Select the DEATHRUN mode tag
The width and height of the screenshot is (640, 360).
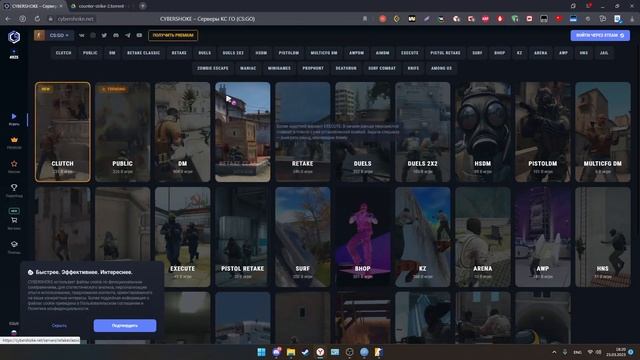point(346,68)
